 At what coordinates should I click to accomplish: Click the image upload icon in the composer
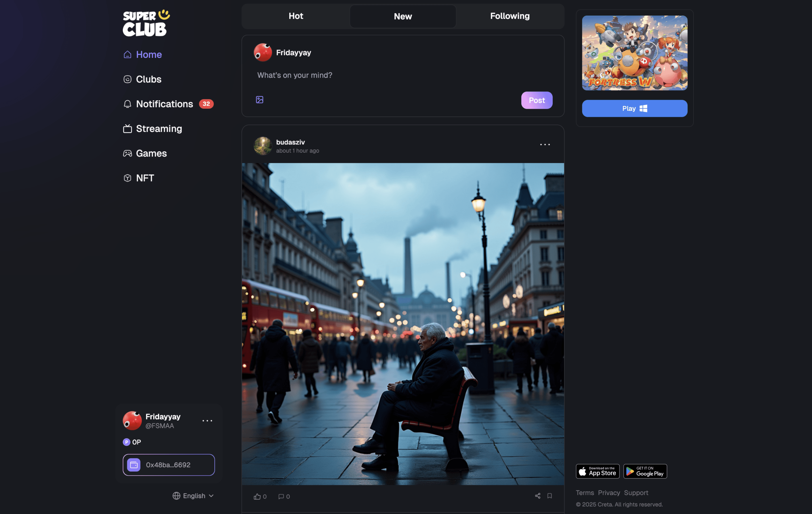tap(259, 100)
